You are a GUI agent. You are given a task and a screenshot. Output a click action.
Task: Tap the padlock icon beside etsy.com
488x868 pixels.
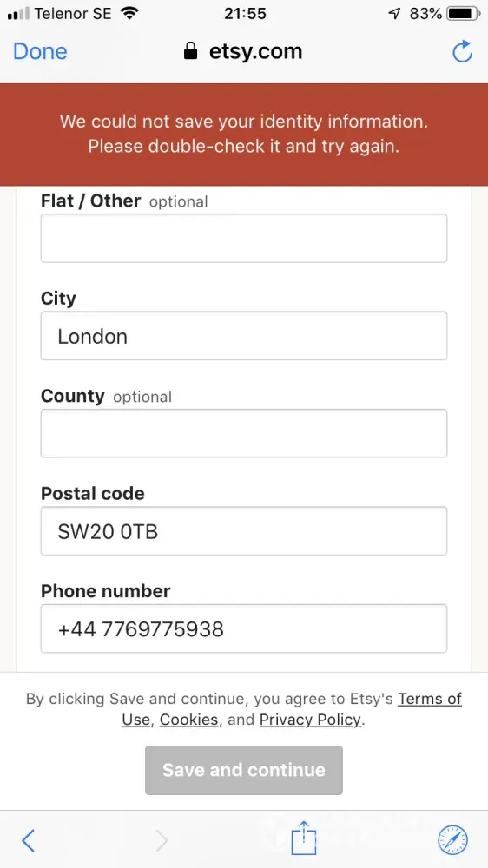[x=190, y=51]
